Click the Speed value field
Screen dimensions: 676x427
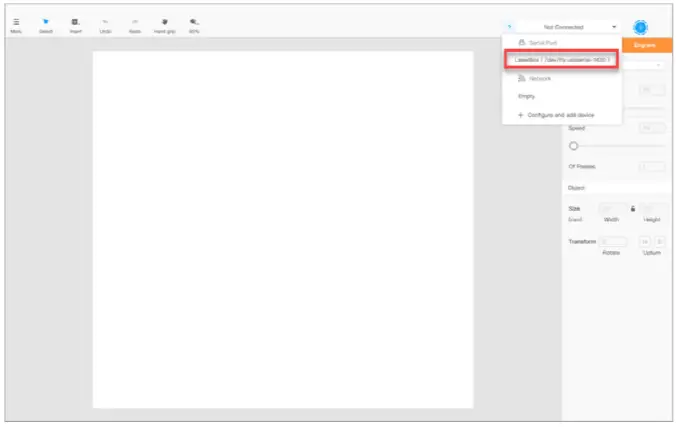coord(652,128)
